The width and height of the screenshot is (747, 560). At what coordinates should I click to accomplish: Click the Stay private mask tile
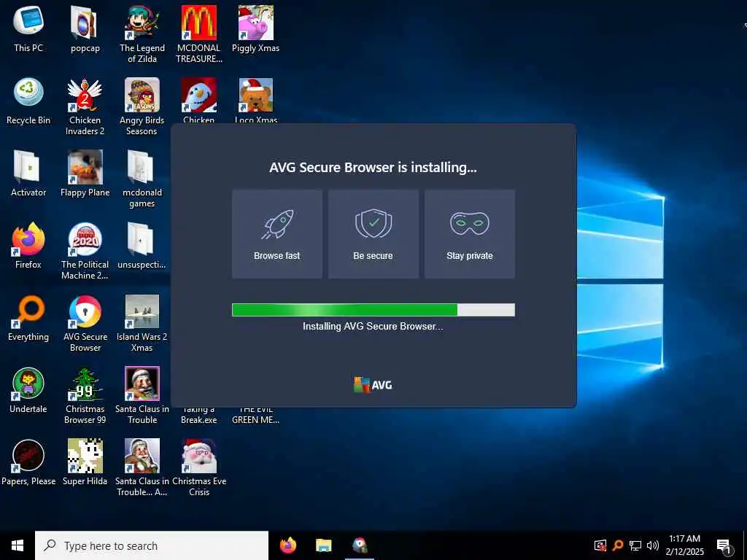click(469, 234)
